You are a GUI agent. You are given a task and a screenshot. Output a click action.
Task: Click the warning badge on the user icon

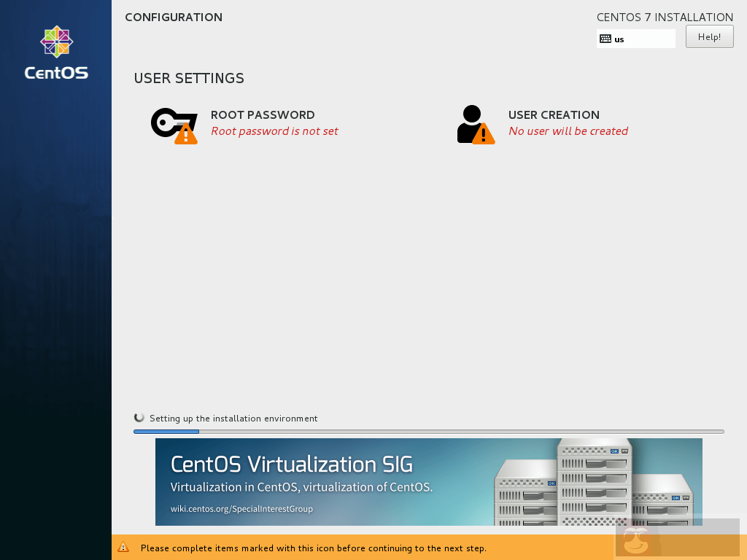point(485,133)
